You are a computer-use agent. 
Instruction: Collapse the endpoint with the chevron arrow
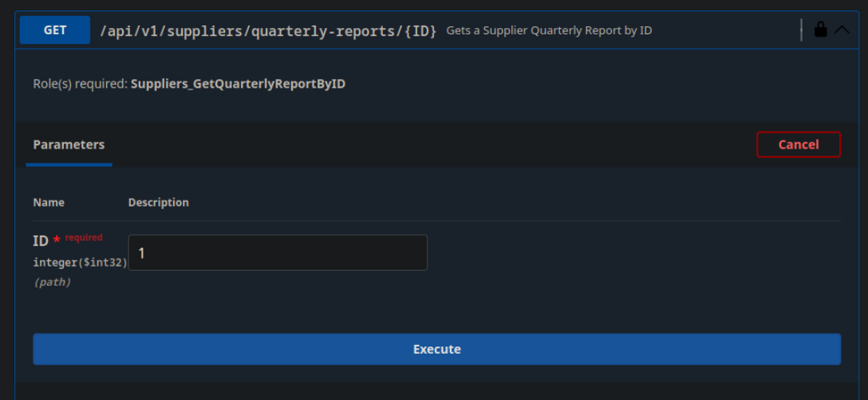tap(842, 30)
